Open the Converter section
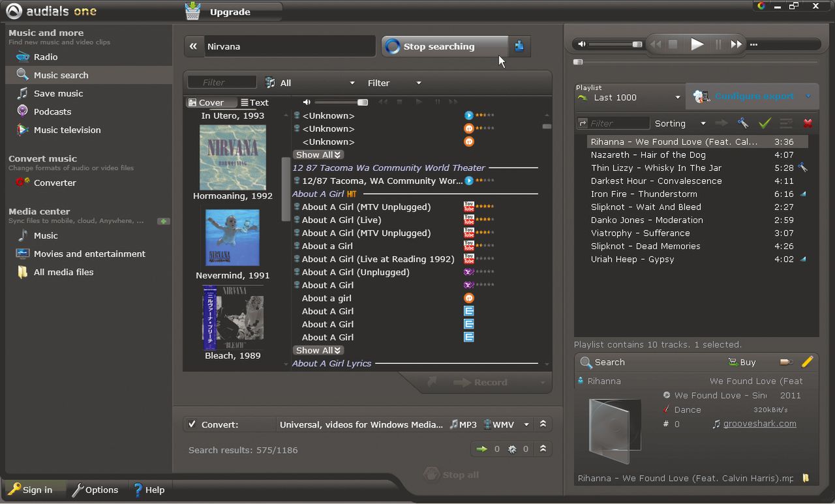The image size is (835, 504). (55, 183)
